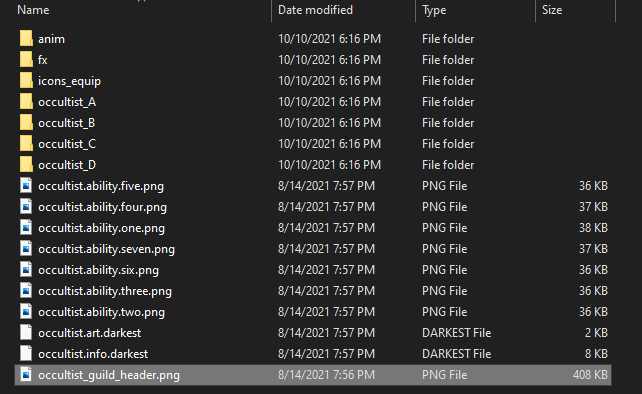Click the occultist.ability.five.png image icon
Screen dimensions: 642x394
[26, 186]
